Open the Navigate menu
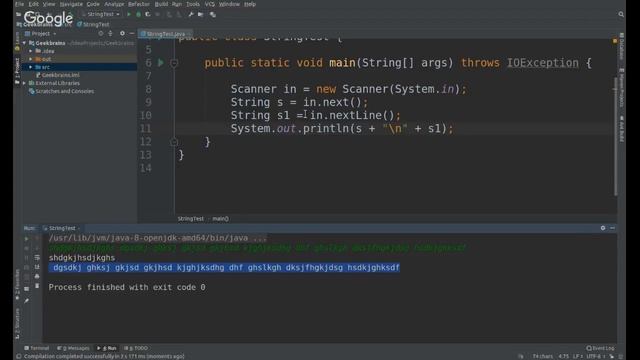Viewport: 640px width, 360px height. tap(71, 4)
